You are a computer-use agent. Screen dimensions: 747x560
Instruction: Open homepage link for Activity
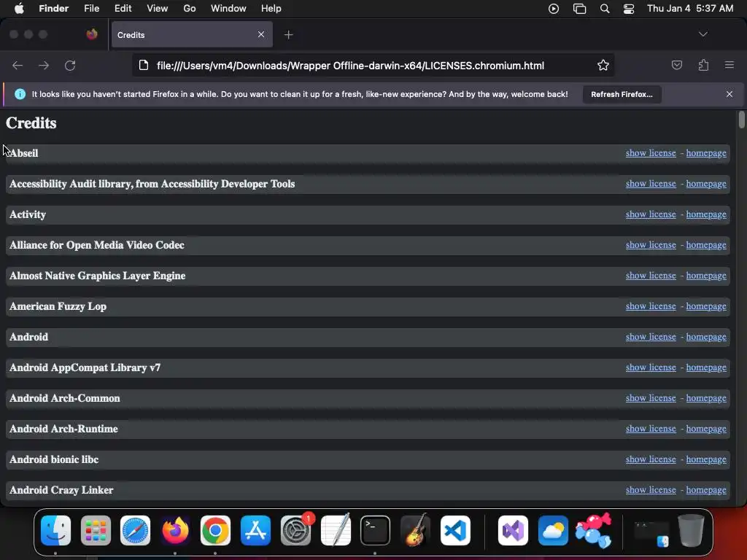706,214
